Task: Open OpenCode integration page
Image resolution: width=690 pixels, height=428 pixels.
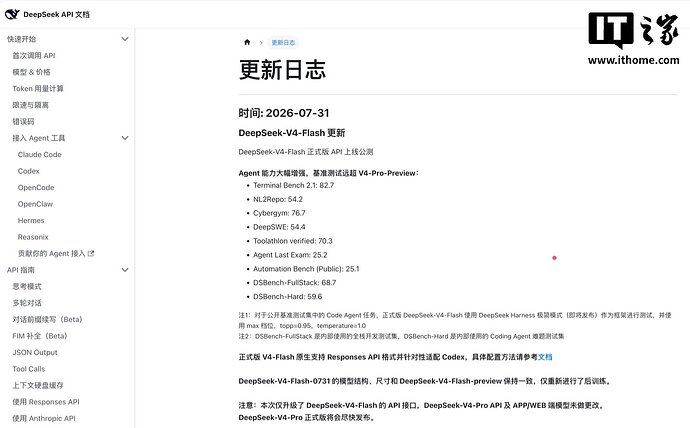Action: (36, 187)
